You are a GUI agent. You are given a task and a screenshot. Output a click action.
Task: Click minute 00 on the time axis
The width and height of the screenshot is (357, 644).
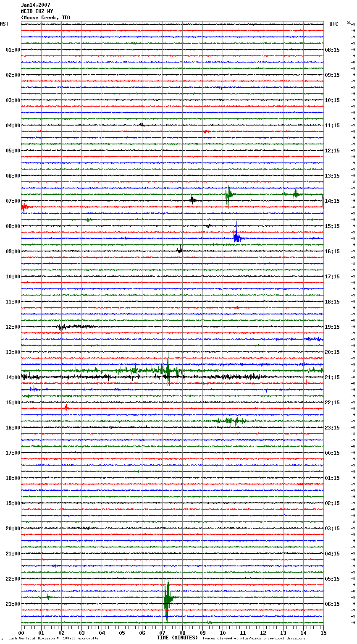pos(21,633)
